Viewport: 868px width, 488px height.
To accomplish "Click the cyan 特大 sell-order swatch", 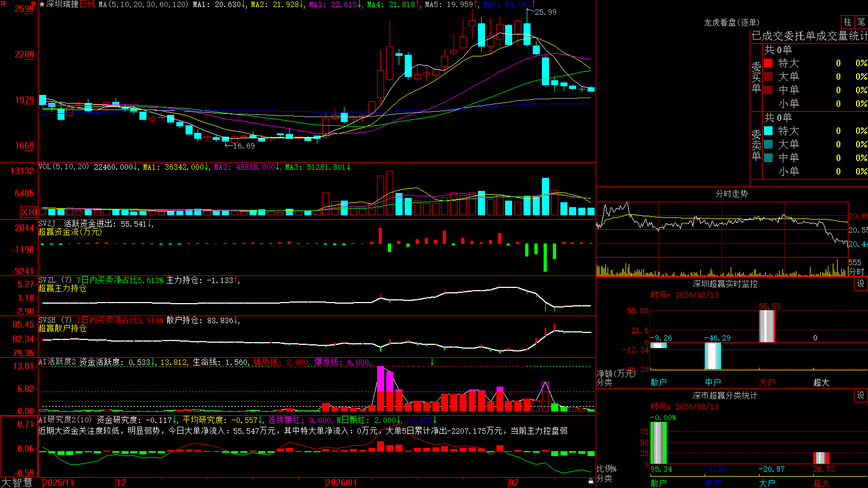I will coord(768,131).
